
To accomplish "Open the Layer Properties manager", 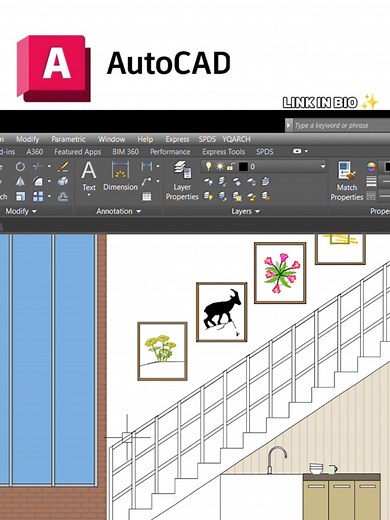I will pyautogui.click(x=182, y=180).
